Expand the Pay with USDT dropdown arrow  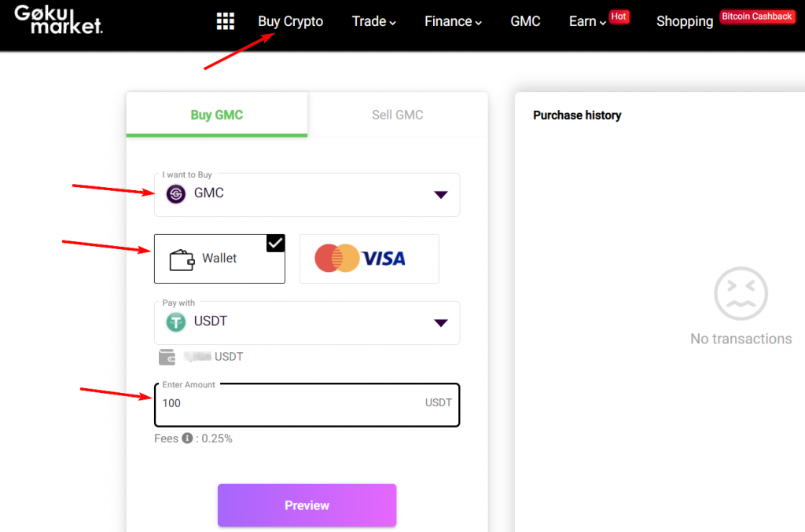click(440, 323)
